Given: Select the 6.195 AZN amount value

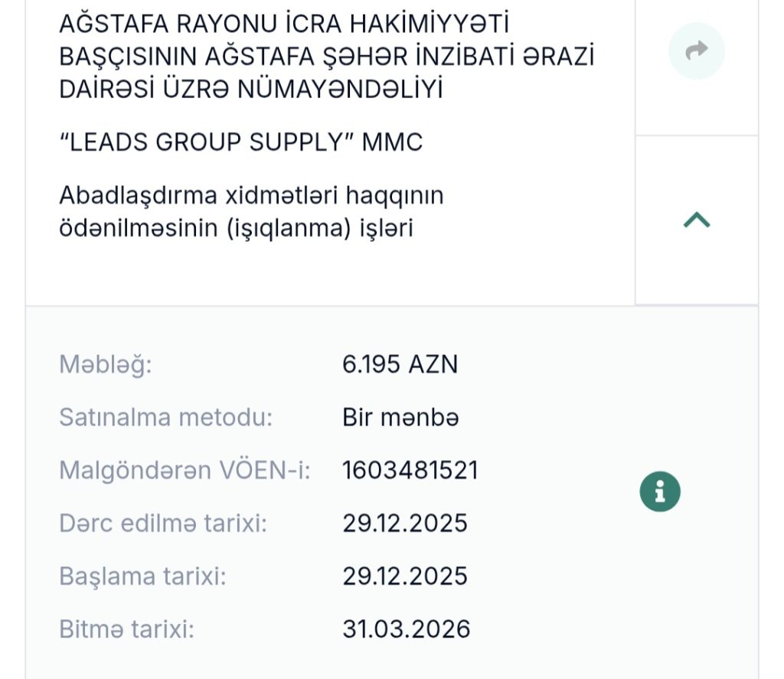Looking at the screenshot, I should (400, 364).
